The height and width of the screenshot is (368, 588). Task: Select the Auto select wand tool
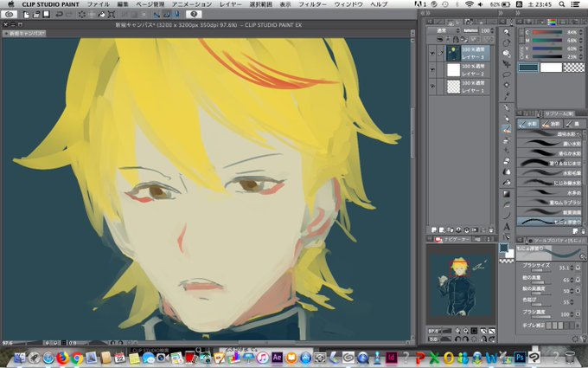tap(507, 85)
